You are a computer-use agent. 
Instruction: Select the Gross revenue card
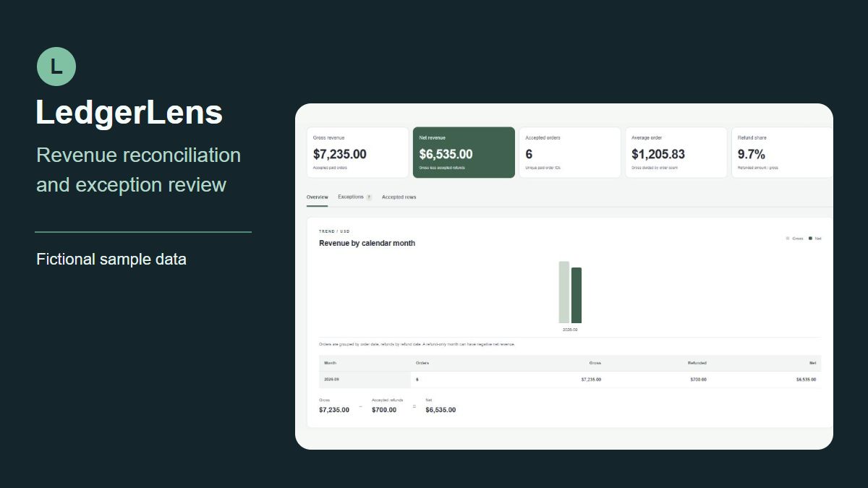point(358,153)
